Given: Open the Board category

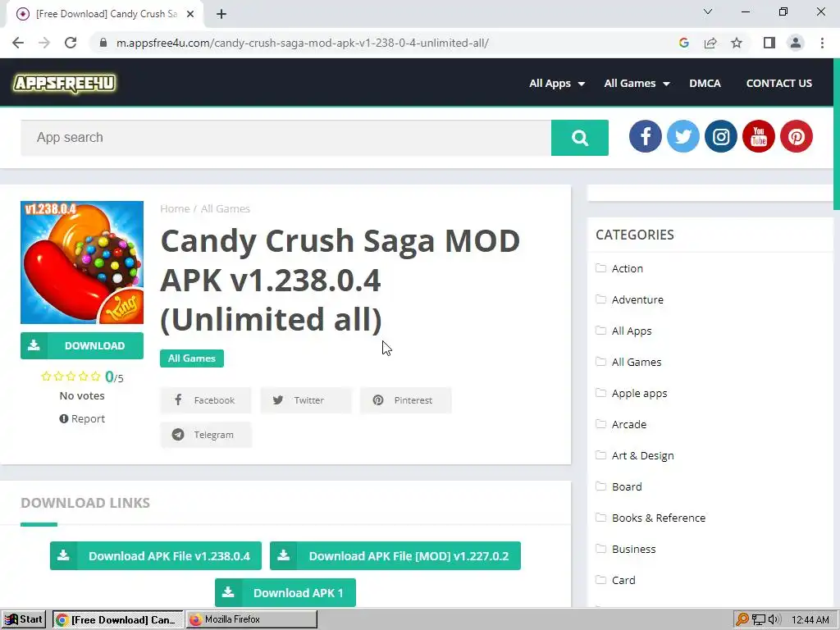Looking at the screenshot, I should [627, 486].
